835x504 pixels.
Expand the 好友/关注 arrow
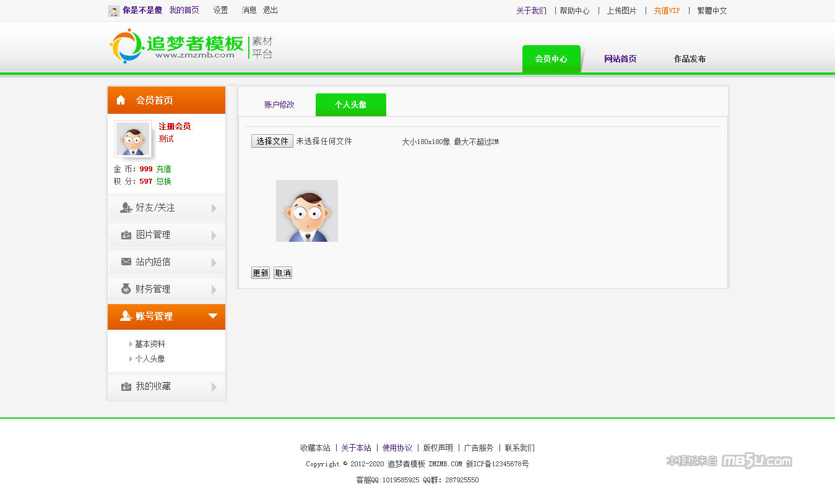pyautogui.click(x=214, y=208)
